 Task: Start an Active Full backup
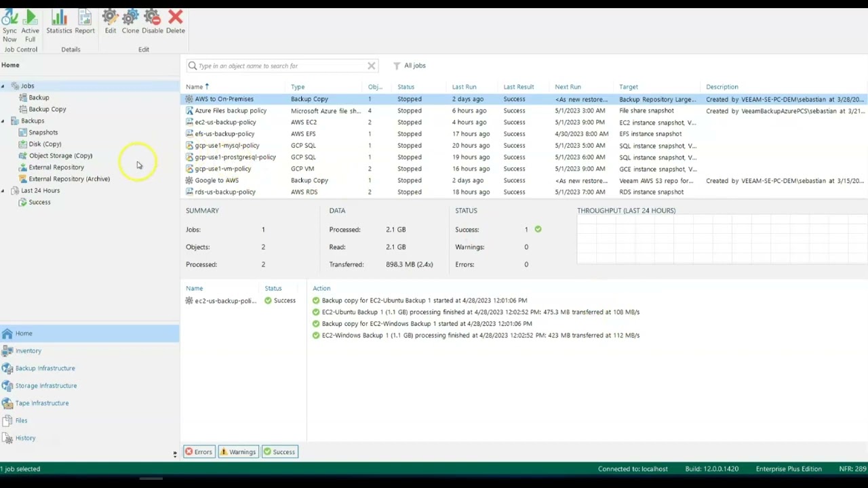point(30,26)
